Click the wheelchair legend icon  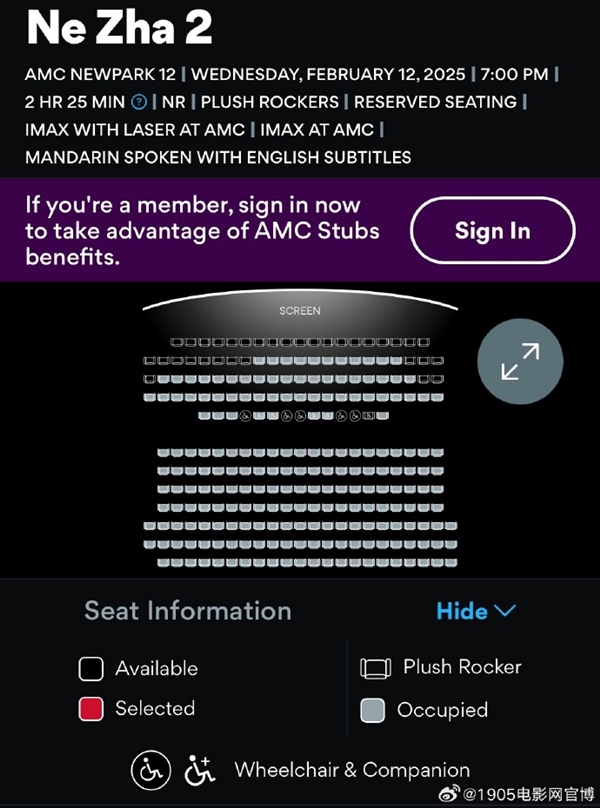(x=149, y=770)
